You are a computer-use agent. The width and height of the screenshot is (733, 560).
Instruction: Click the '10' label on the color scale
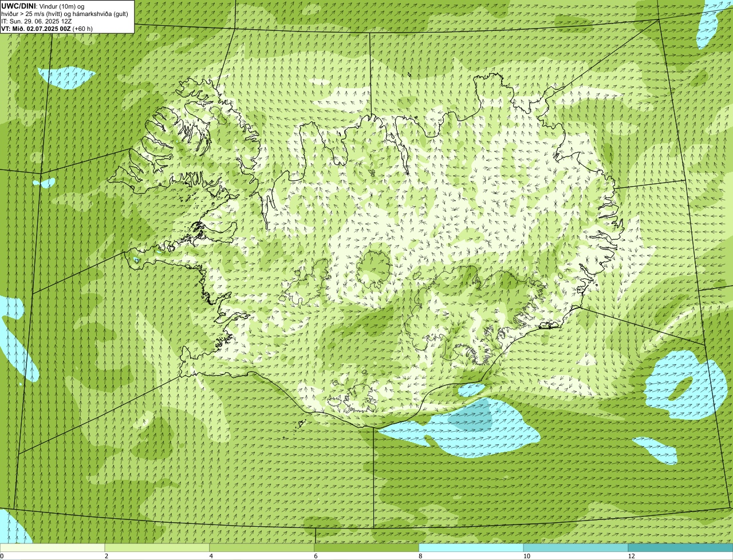(527, 556)
